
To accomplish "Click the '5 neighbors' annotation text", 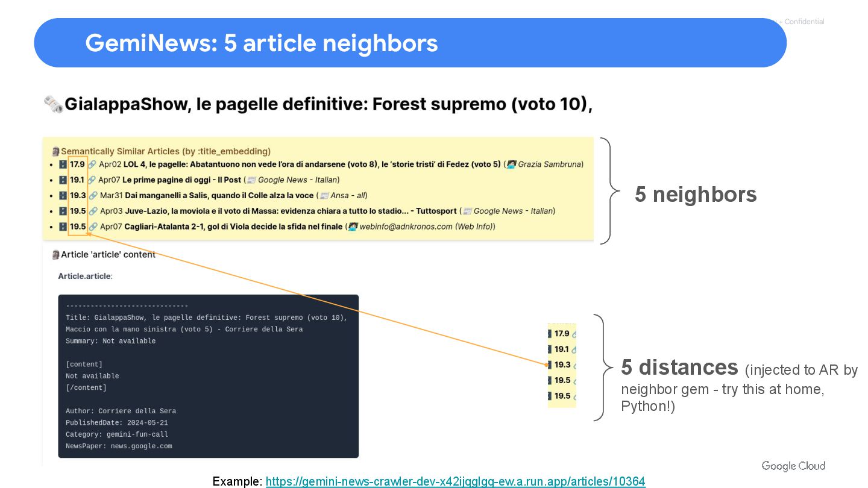I will pos(696,195).
